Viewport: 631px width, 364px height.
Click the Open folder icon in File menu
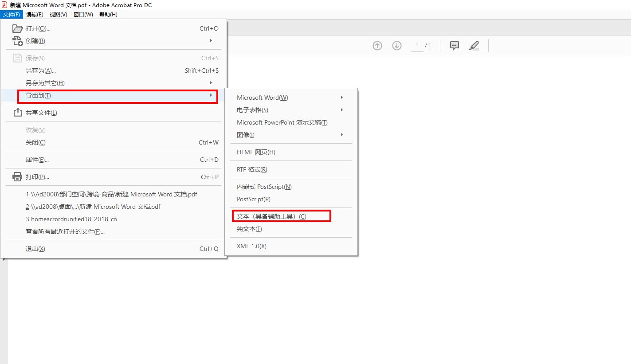point(17,28)
